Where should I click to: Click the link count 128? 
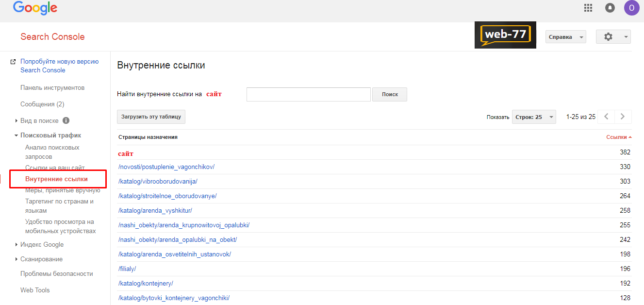coord(625,298)
